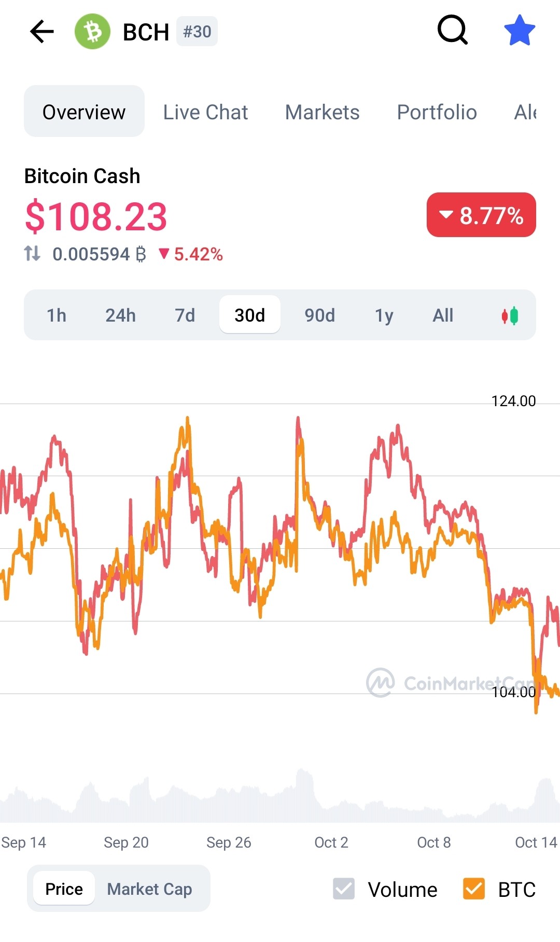
Task: Open the Markets tab
Action: click(x=322, y=112)
